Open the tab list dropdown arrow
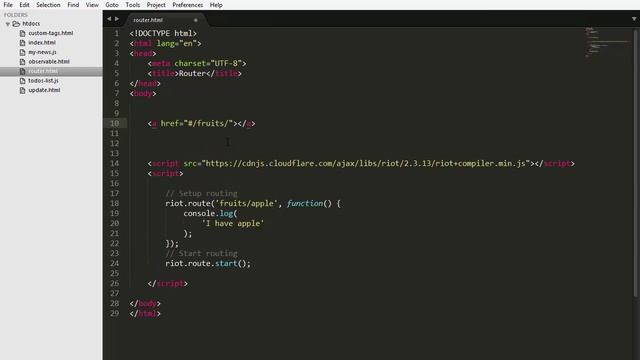 click(634, 19)
